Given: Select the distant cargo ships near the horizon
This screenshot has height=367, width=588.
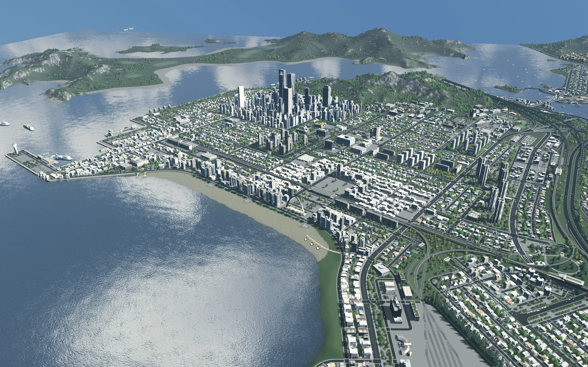Looking at the screenshot, I should 128,29.
